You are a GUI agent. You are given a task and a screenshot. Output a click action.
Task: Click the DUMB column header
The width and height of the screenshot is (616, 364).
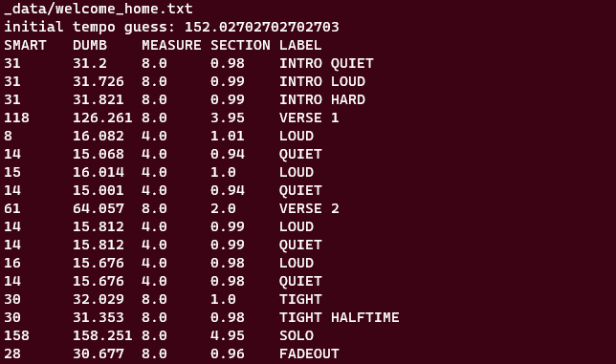[90, 45]
